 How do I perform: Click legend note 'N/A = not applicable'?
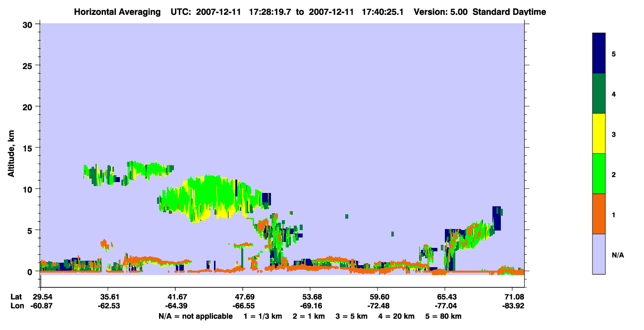click(196, 316)
